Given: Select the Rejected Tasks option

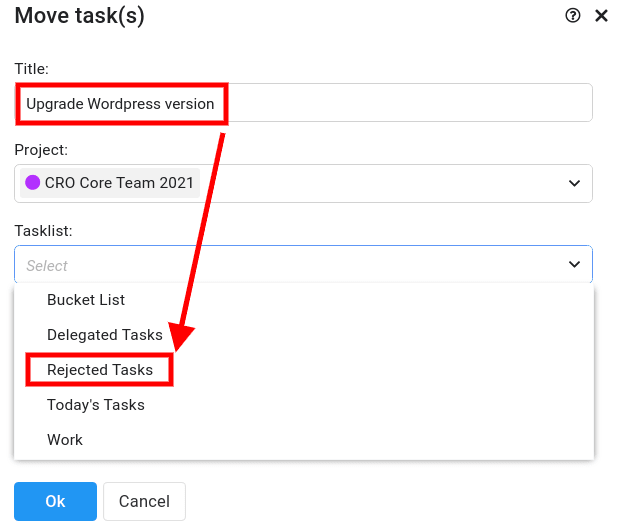Looking at the screenshot, I should click(x=100, y=370).
